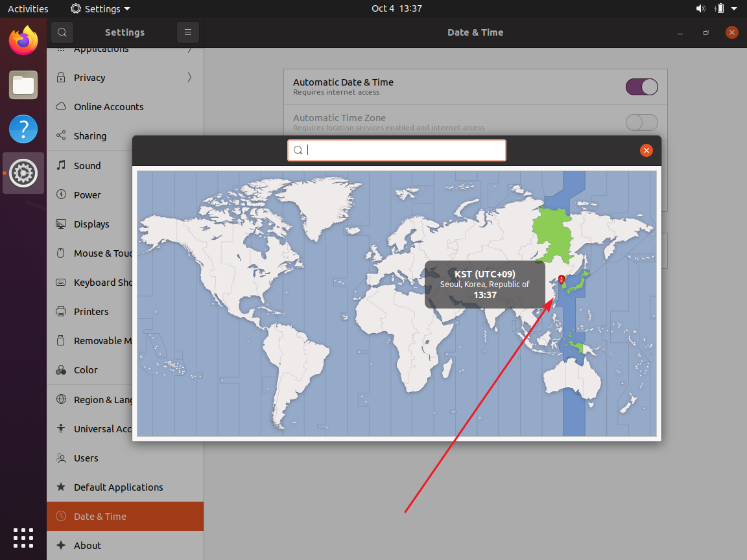Click the Displays monitor icon
Viewport: 747px width, 560px height.
[61, 224]
